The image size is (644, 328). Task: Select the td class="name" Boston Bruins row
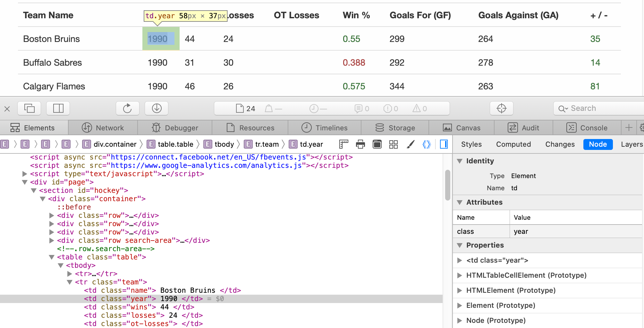pos(221,291)
